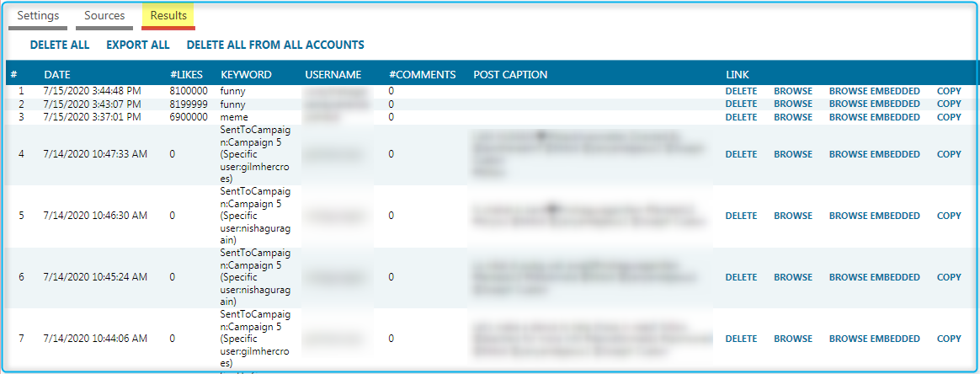Click the POST CAPTION column header
The height and width of the screenshot is (374, 980).
[510, 75]
